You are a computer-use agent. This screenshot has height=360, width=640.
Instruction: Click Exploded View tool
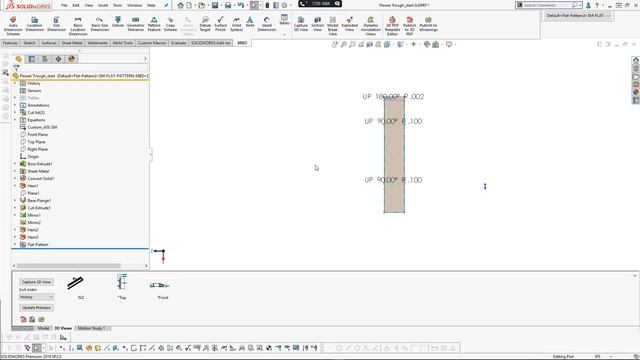[x=349, y=24]
